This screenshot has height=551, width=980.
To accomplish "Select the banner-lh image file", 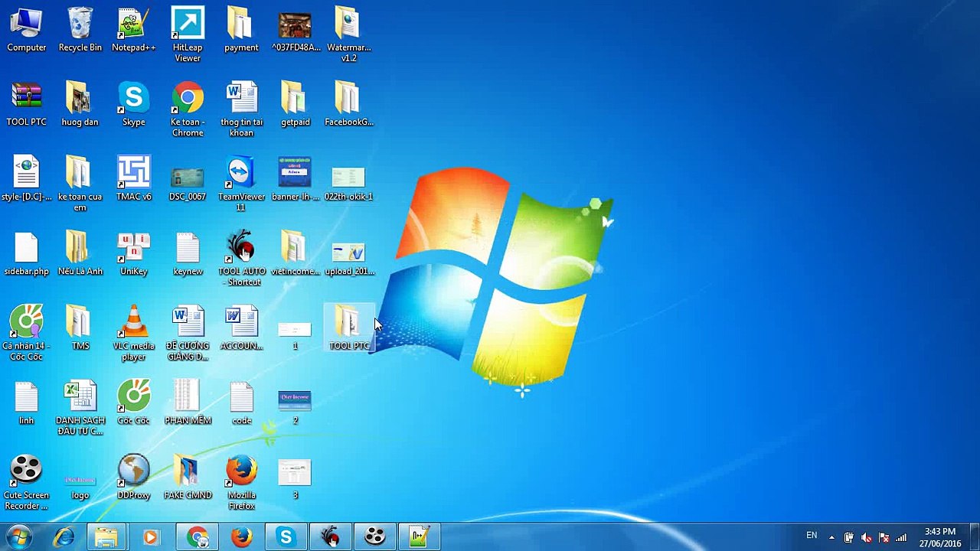I will pos(296,179).
